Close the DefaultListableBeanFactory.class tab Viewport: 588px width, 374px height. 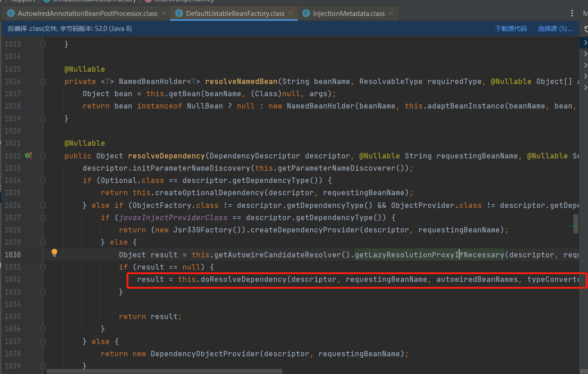point(290,14)
